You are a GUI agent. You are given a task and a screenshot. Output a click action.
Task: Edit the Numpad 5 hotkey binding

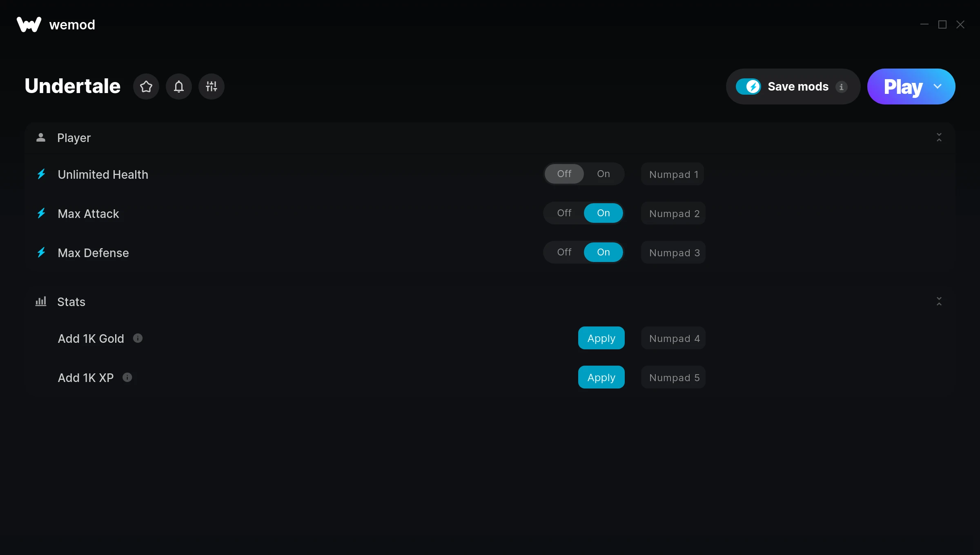click(674, 377)
